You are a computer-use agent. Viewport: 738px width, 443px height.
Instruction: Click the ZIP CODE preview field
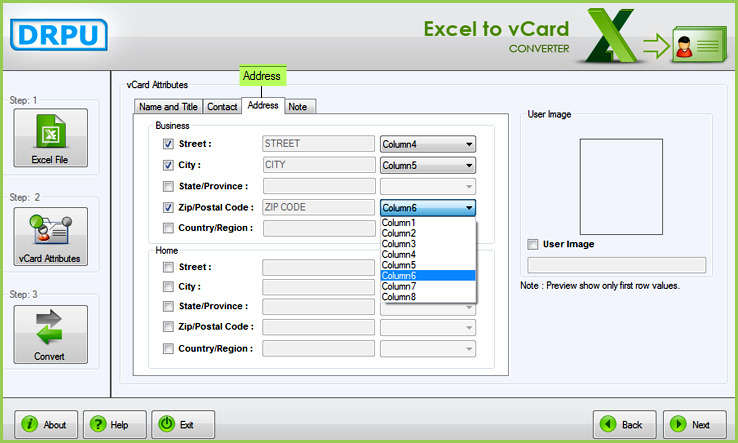pos(319,207)
